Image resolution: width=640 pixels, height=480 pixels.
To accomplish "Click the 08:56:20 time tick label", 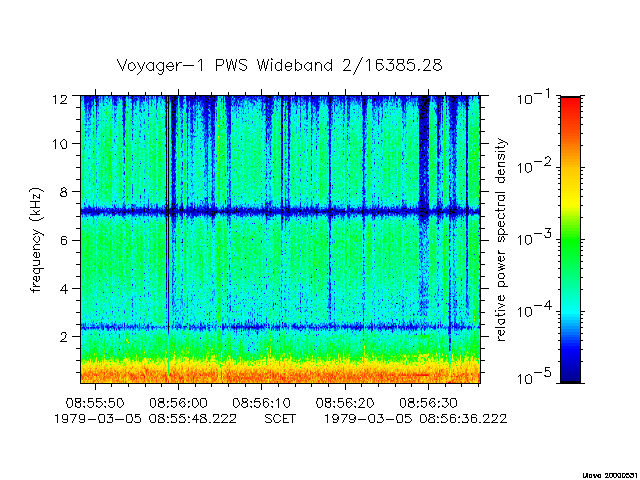I will pos(345,403).
